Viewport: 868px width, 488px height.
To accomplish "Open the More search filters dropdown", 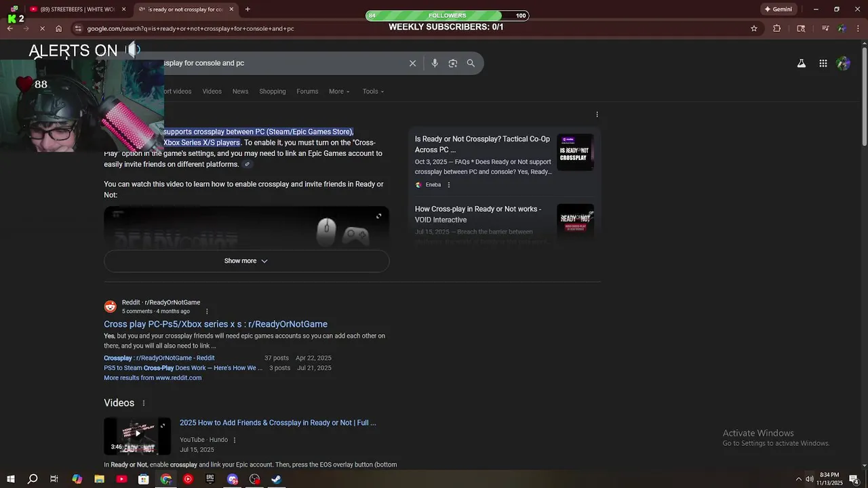I will 339,91.
